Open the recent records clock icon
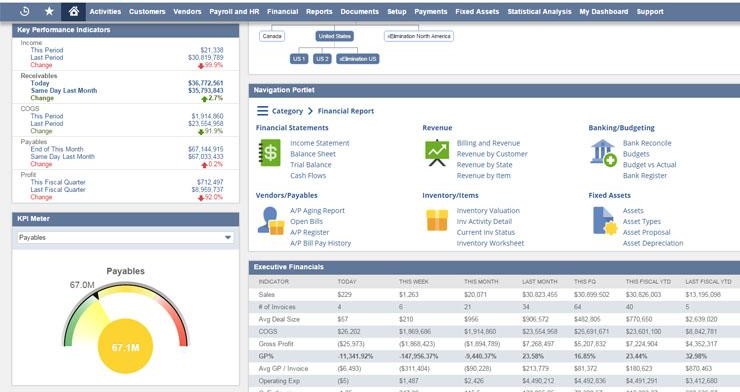740x392 pixels. (x=25, y=11)
